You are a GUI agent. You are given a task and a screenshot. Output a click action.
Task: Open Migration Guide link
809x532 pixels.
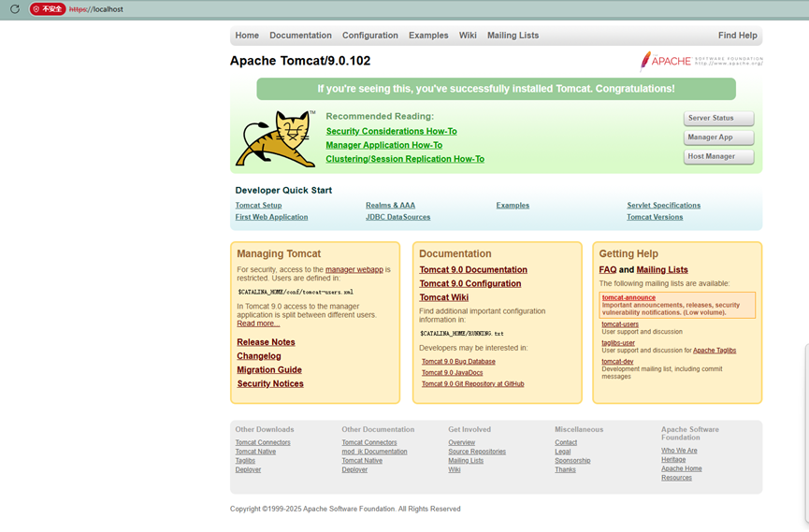[269, 370]
